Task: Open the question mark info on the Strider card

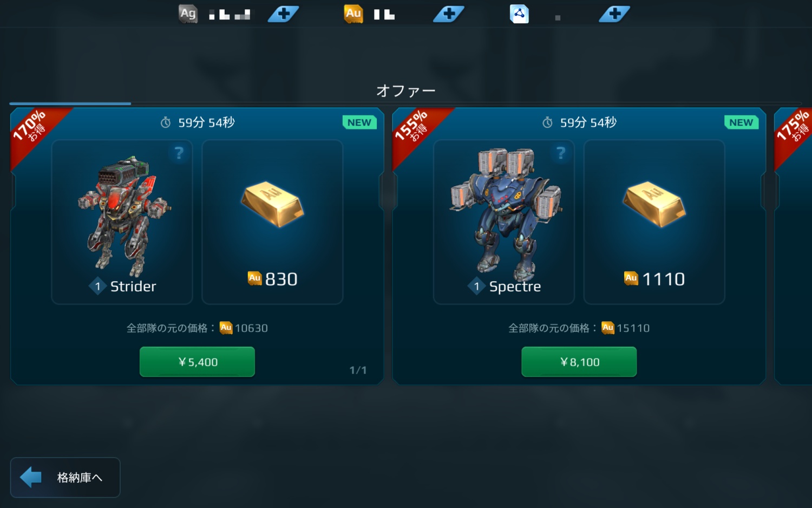Action: (x=179, y=153)
